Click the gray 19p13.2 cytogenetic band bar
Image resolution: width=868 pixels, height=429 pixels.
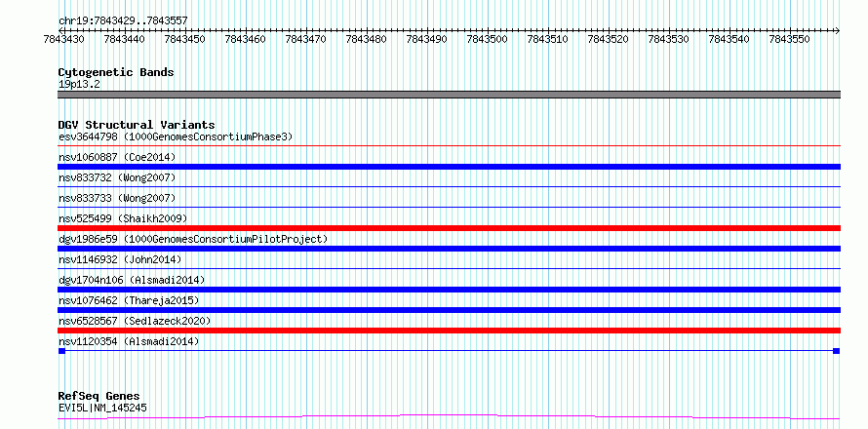[x=449, y=95]
